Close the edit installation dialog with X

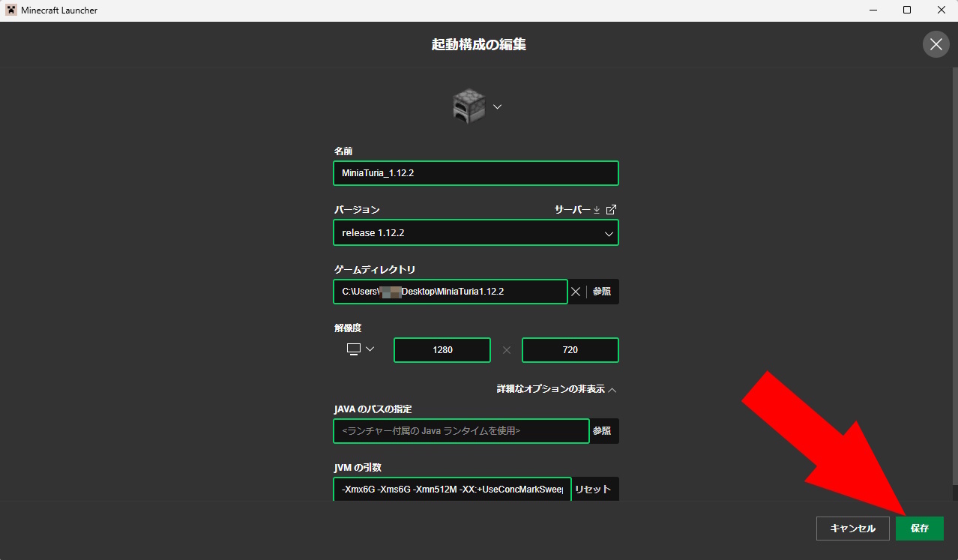tap(936, 44)
